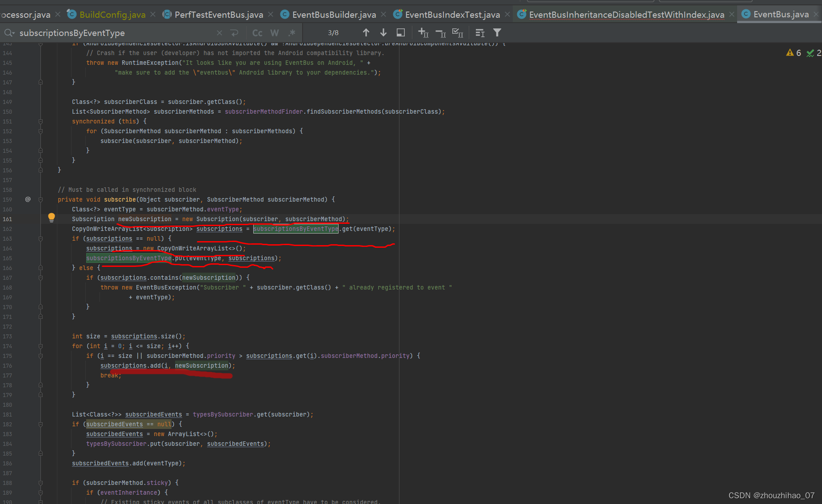Click typesBySubscriber on line 181
The height and width of the screenshot is (504, 822).
223,414
